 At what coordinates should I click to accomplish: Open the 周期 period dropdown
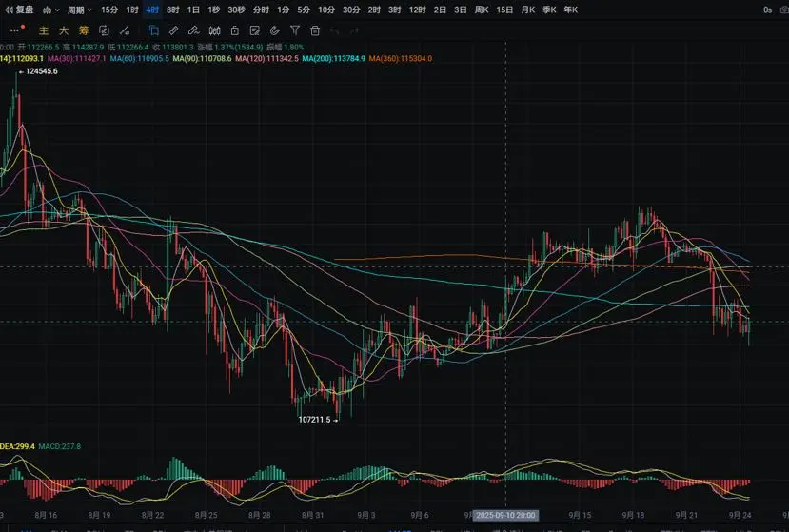click(80, 10)
